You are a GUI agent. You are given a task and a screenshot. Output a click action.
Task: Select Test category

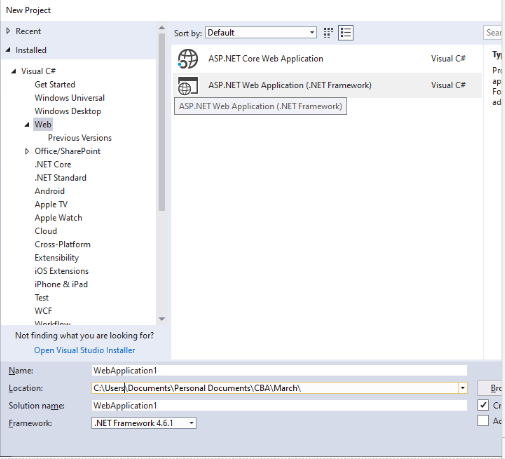42,298
